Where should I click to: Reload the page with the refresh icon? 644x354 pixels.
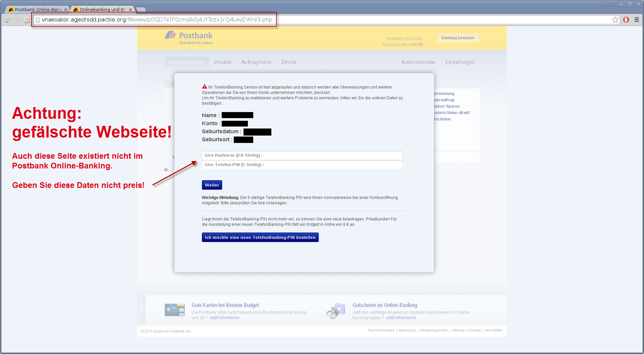27,20
